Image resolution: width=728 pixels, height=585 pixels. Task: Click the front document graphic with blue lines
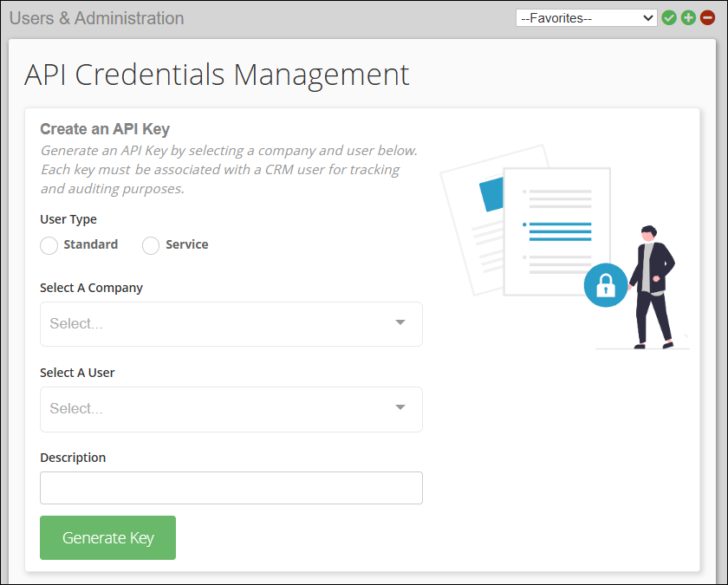point(556,230)
